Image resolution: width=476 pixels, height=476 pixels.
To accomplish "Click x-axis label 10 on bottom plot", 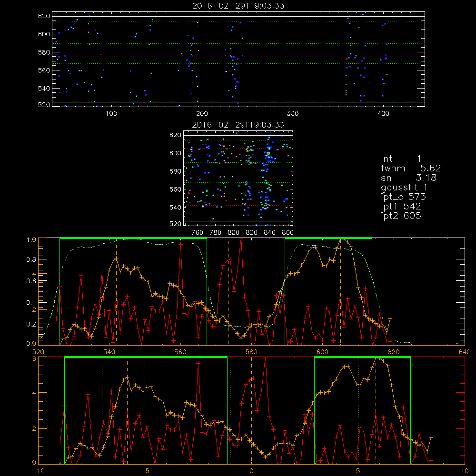I will pos(465,471).
